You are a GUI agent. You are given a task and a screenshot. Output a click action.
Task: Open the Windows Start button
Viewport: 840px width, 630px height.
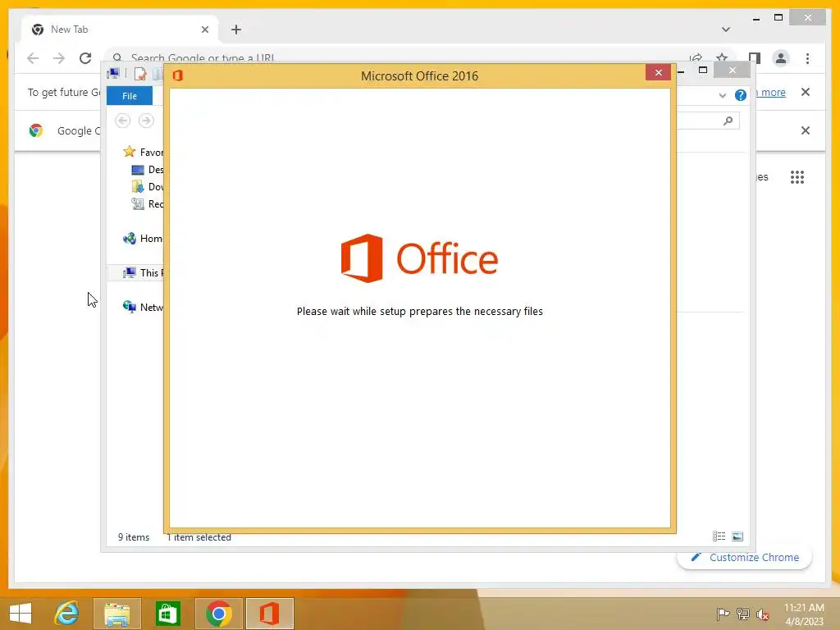[x=21, y=614]
